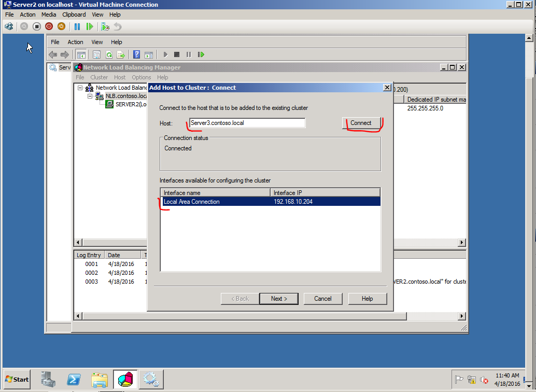Viewport: 536px width, 392px height.
Task: Collapse the Network Load Balancing Clusters node
Action: click(x=80, y=88)
